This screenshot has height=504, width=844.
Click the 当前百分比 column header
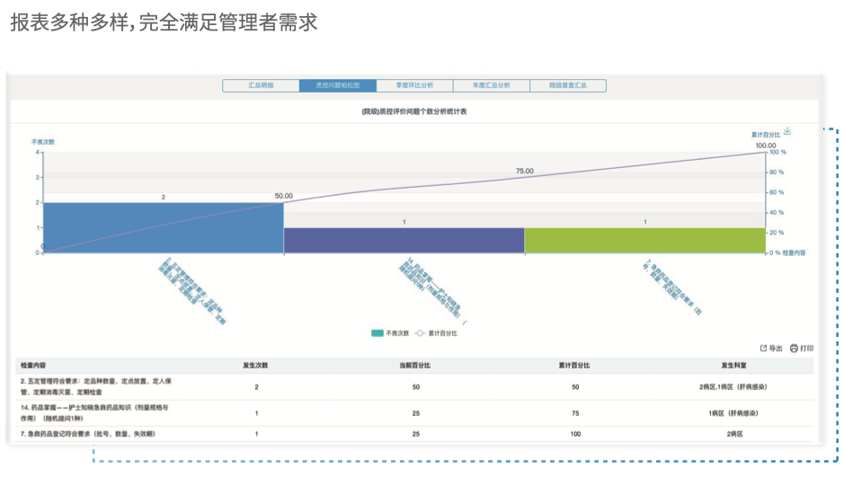[415, 366]
